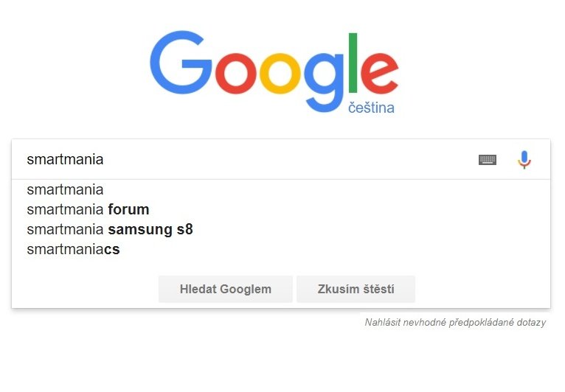Click the Hledat Googlem button
This screenshot has width=565, height=392.
pos(226,289)
